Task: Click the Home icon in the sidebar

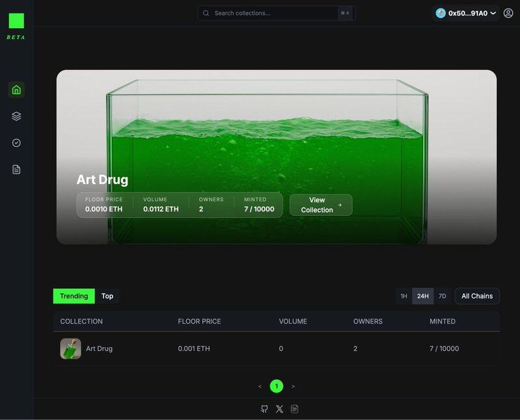Action: point(16,90)
